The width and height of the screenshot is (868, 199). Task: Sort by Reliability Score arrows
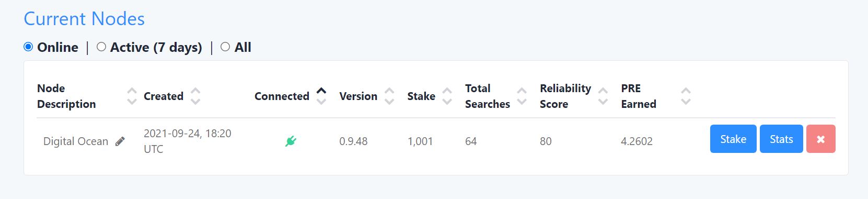pos(603,96)
